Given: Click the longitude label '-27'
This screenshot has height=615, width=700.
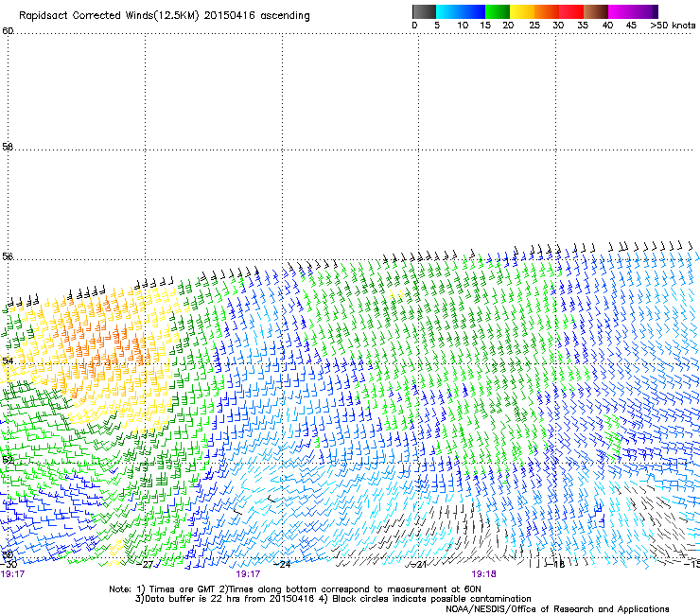Looking at the screenshot, I should coord(146,565).
